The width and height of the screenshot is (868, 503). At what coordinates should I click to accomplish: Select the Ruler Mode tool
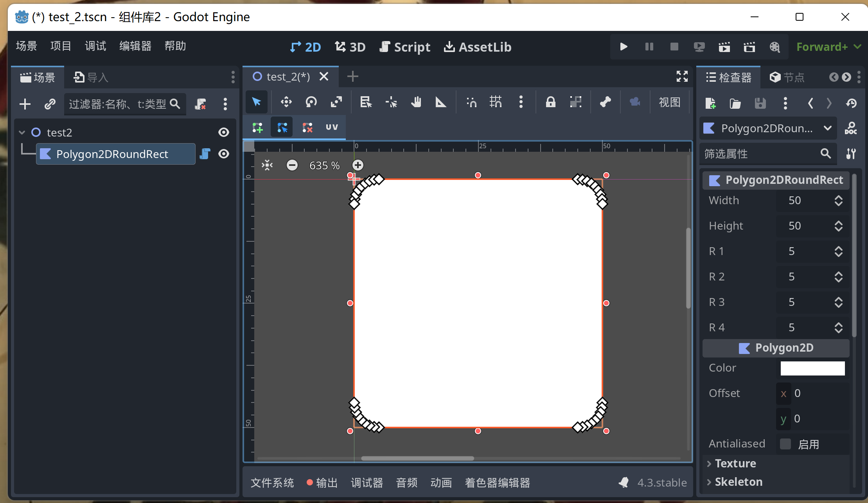441,102
